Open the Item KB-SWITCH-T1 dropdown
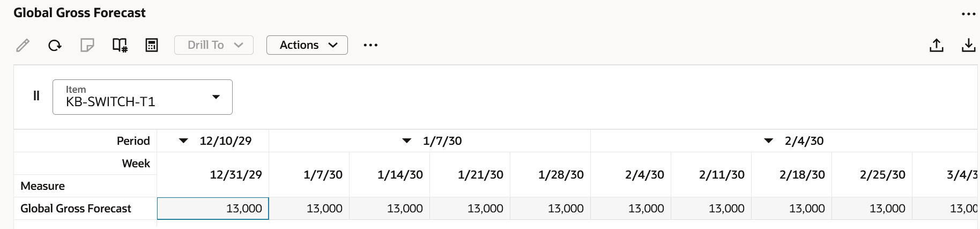Image resolution: width=980 pixels, height=229 pixels. [x=143, y=97]
